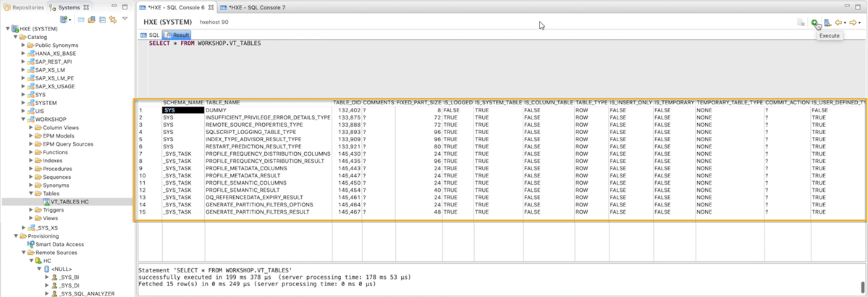Click the DUMMY table name cell

(x=268, y=110)
